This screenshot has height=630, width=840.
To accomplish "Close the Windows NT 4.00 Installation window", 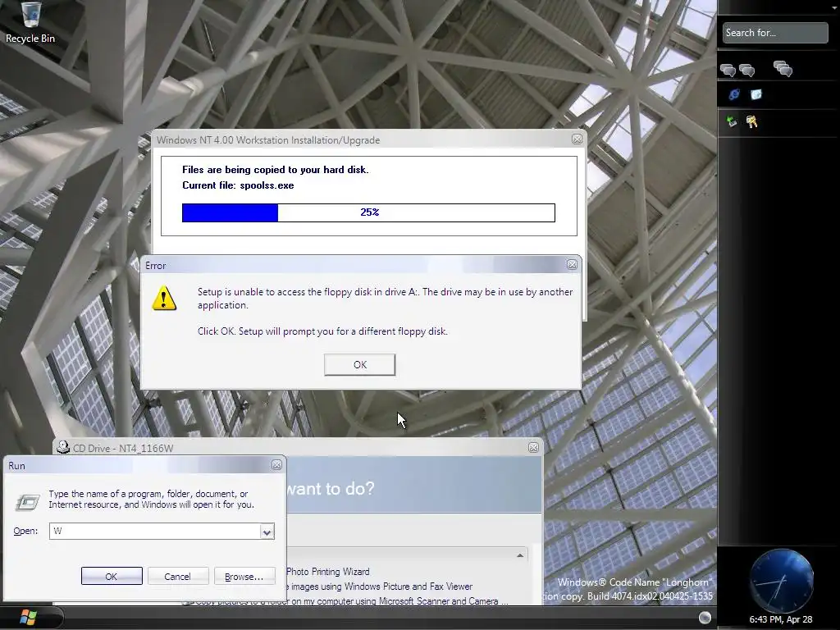I will 577,139.
